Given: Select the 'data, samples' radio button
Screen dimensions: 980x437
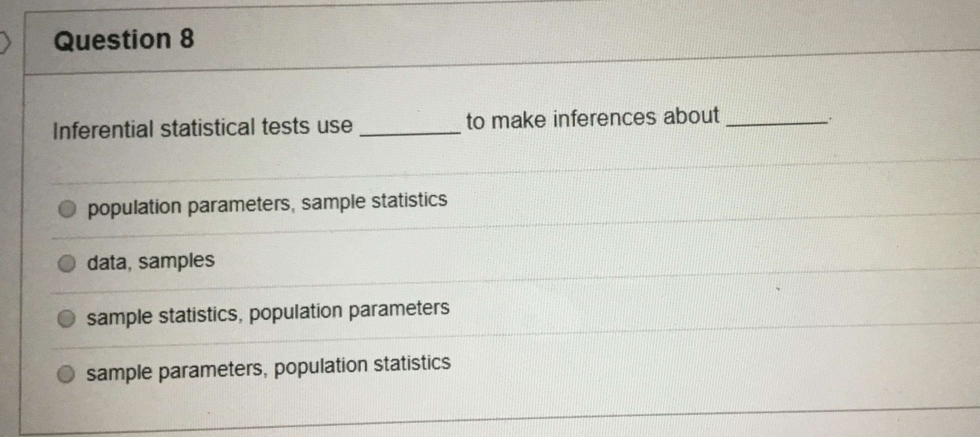Looking at the screenshot, I should (67, 264).
